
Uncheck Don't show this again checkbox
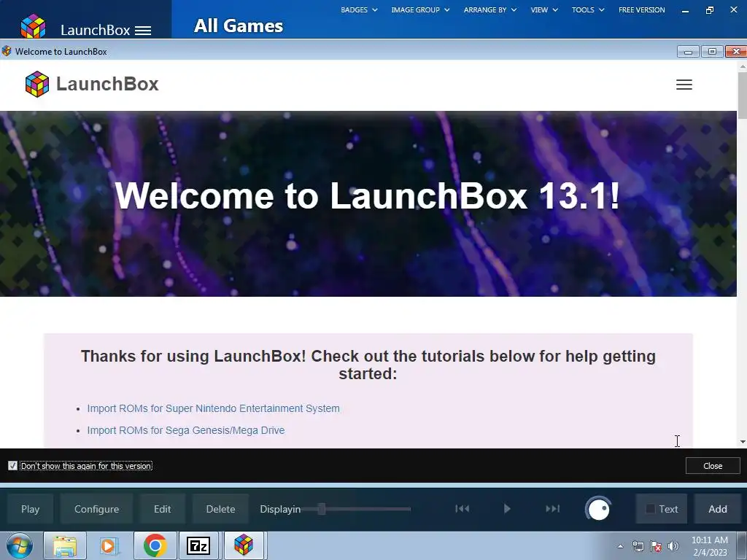(13, 466)
